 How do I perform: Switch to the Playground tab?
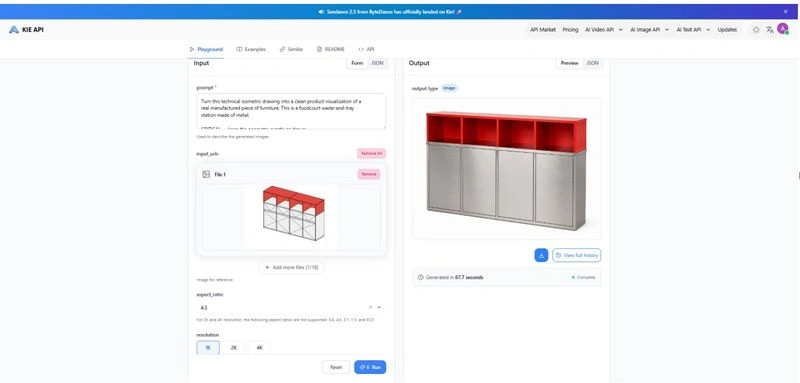206,49
